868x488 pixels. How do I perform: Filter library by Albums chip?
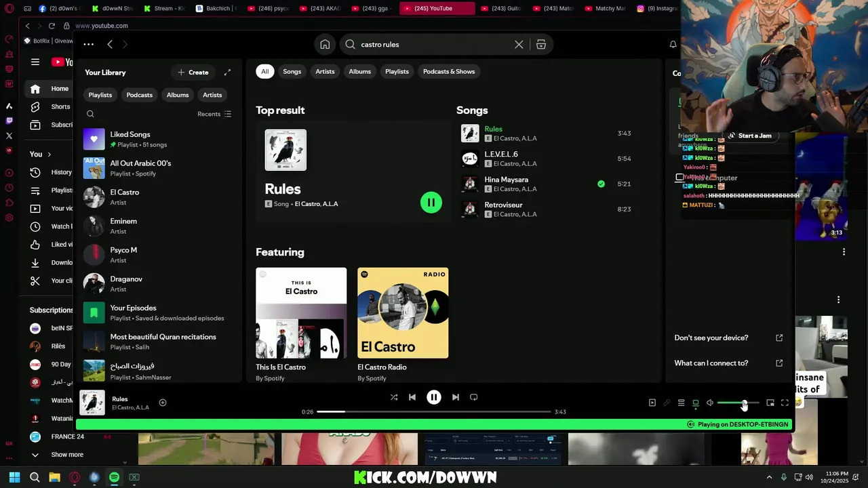[x=178, y=95]
